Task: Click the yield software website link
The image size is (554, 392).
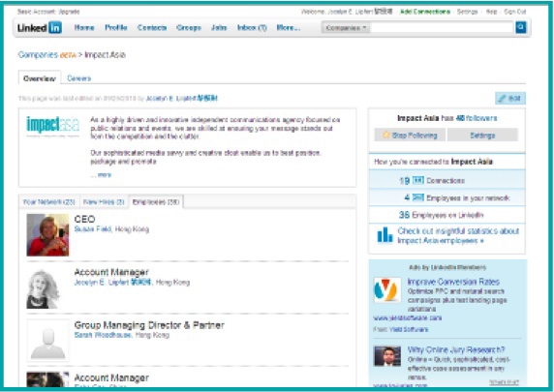Action: coord(408,317)
